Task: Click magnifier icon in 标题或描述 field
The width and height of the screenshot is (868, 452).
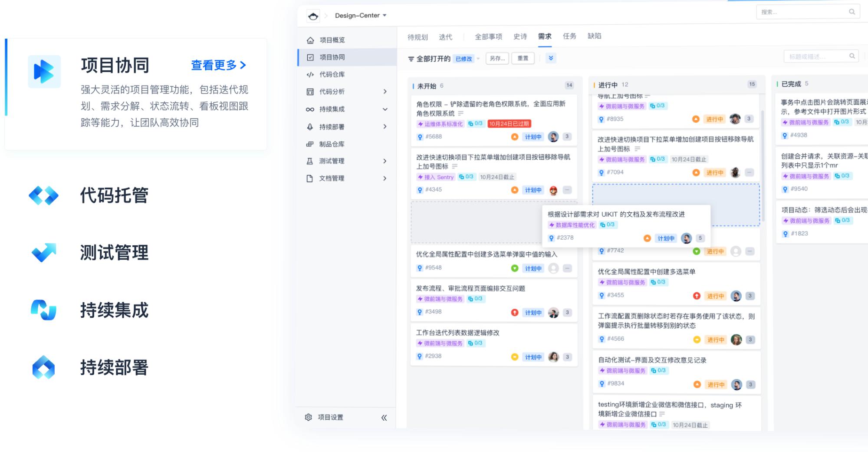Action: [x=852, y=56]
